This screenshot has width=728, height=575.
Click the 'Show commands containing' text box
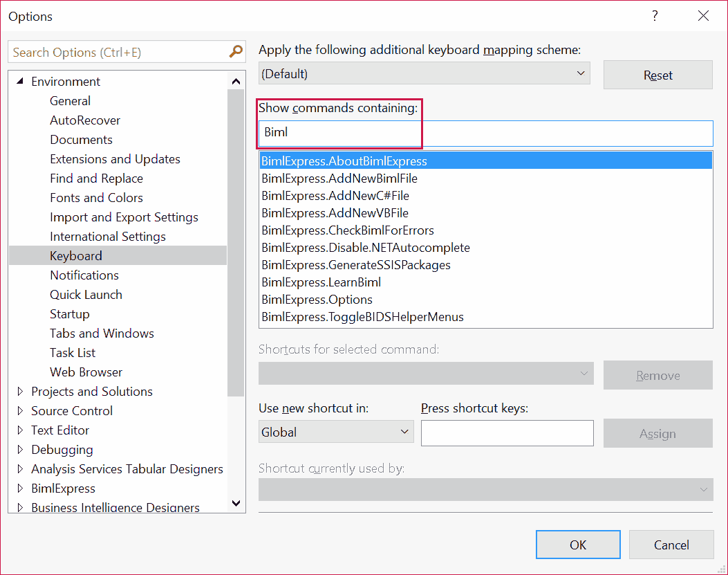(x=485, y=133)
